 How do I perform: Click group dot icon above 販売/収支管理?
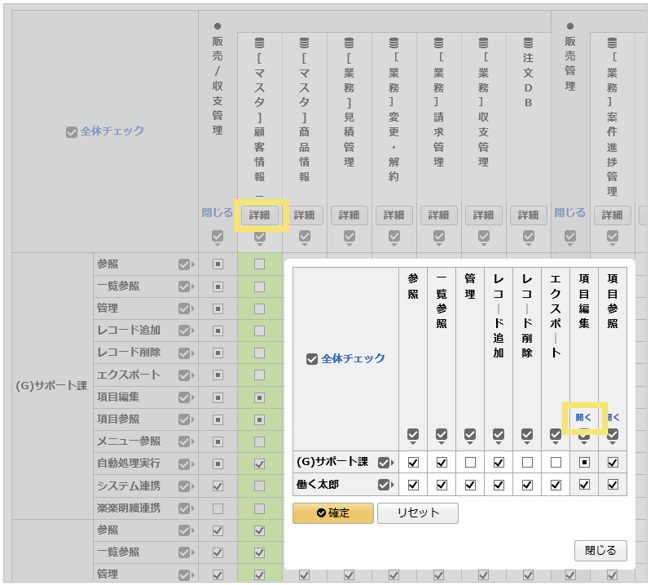pyautogui.click(x=218, y=26)
